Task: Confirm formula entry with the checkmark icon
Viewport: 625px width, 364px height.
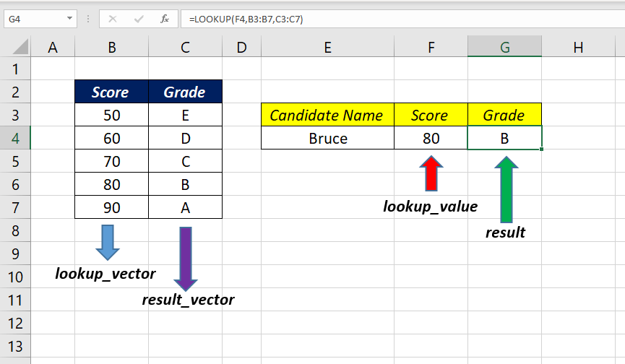Action: (139, 19)
